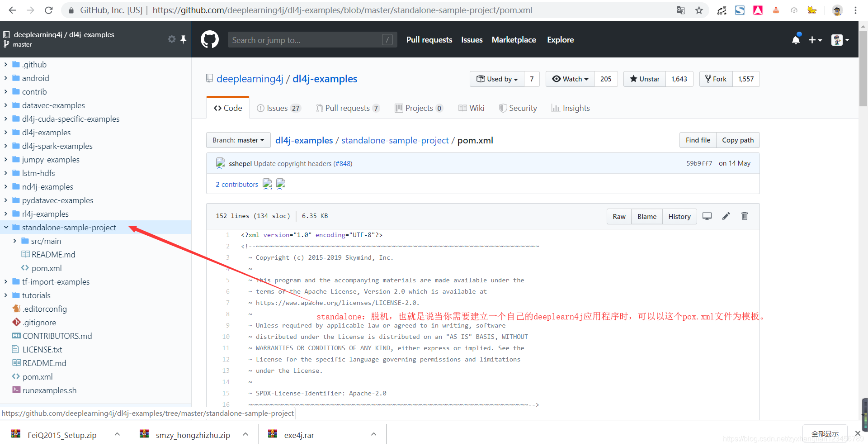The width and height of the screenshot is (868, 447).
Task: Collapse the standalone-sample-project folder
Action: pos(5,227)
